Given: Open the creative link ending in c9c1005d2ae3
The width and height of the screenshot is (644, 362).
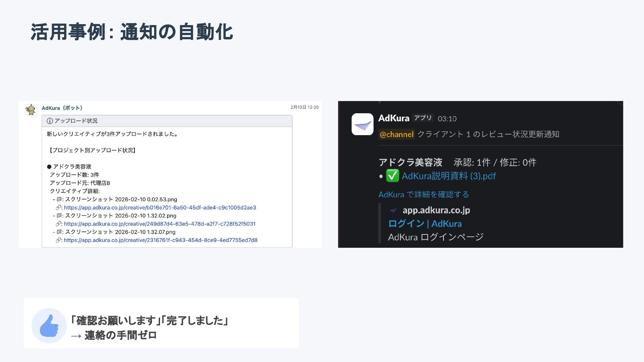Looking at the screenshot, I should point(160,208).
